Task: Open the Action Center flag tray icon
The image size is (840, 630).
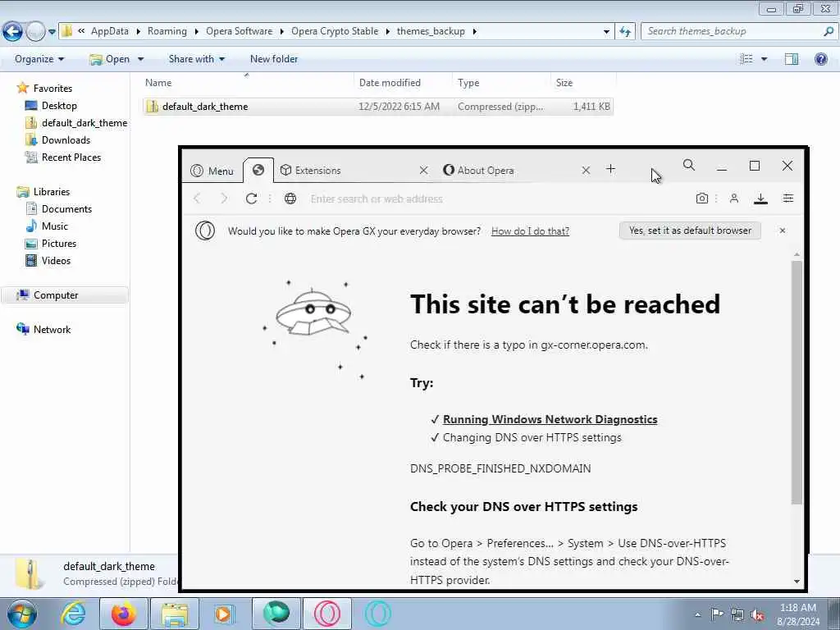Action: click(717, 614)
